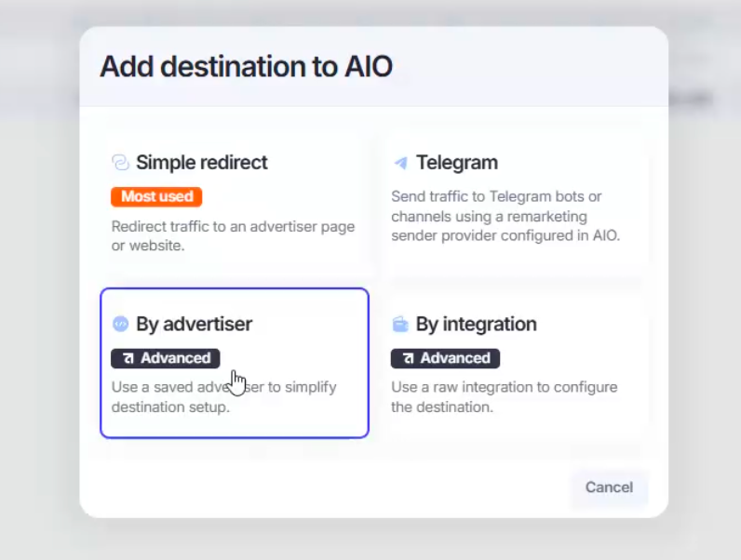Click the Add destination to AIO heading
Image resolution: width=741 pixels, height=560 pixels.
point(246,66)
